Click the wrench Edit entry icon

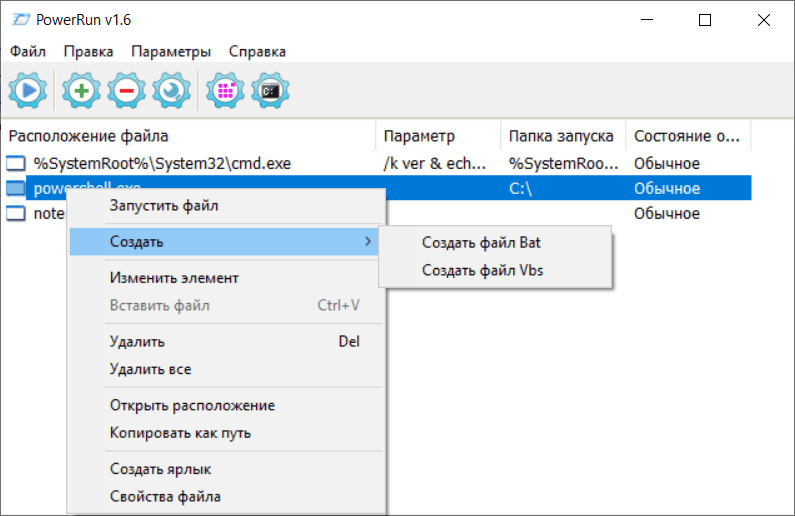(x=171, y=91)
